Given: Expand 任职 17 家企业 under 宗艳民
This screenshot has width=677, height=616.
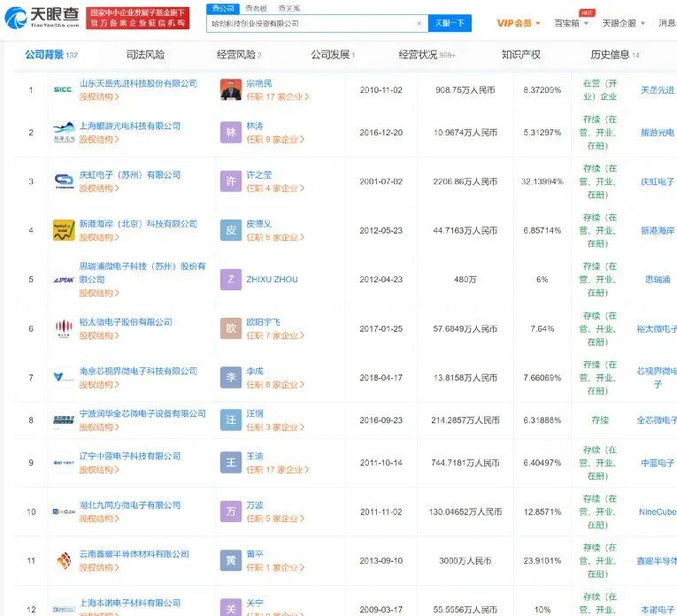Looking at the screenshot, I should click(278, 97).
